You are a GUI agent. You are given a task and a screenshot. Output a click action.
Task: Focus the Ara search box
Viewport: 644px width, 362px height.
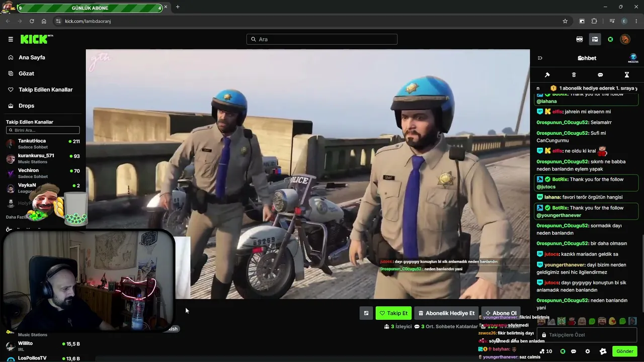tap(322, 39)
